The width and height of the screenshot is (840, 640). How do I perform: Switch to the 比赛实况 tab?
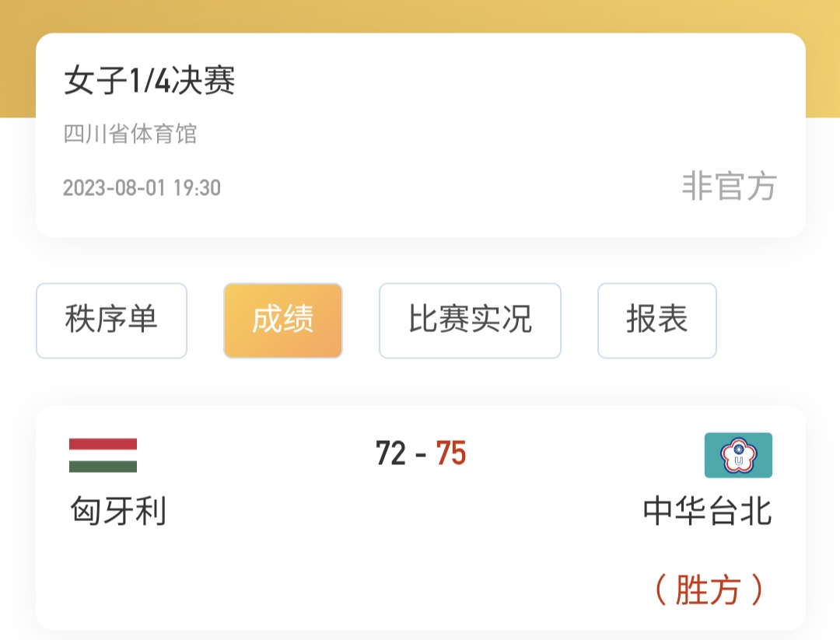[470, 320]
